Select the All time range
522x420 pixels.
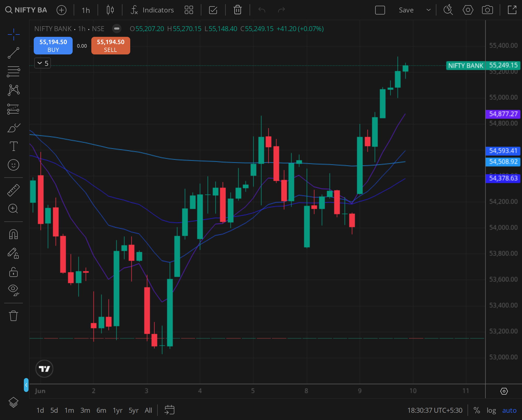148,410
